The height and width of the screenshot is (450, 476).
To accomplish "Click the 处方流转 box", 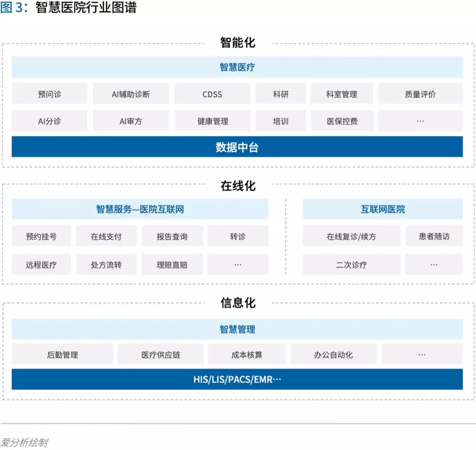I will pyautogui.click(x=106, y=264).
